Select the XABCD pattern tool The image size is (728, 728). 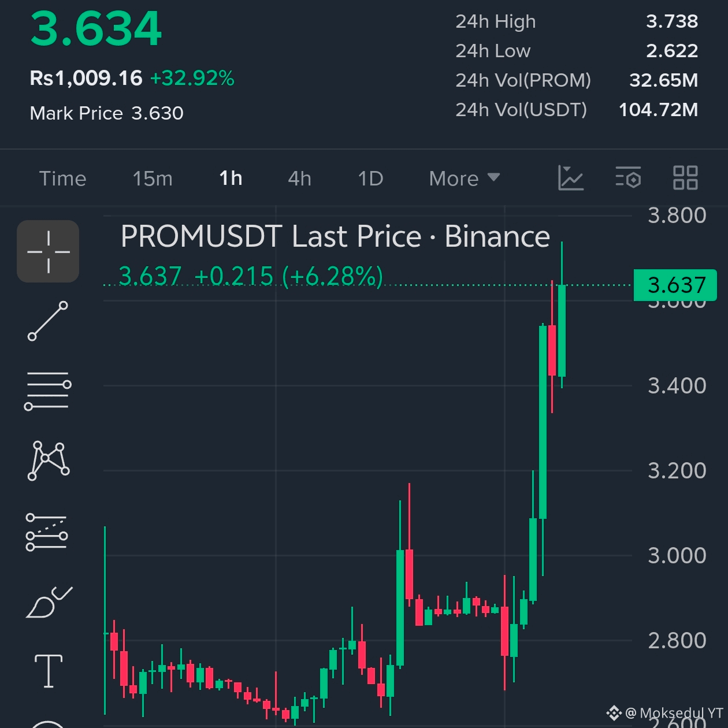pos(49,460)
